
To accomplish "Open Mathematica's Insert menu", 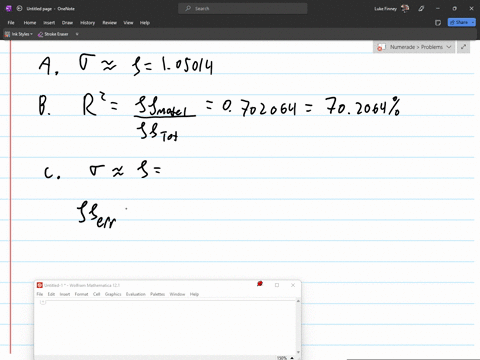I will coord(65,294).
